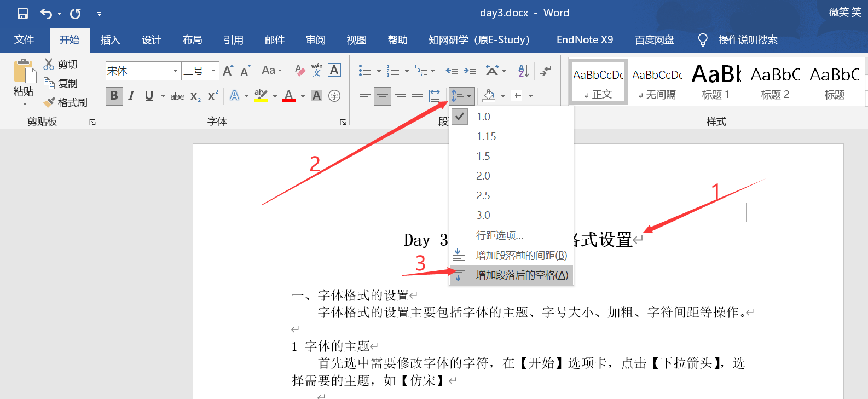The height and width of the screenshot is (399, 868).
Task: Click the Justify alignment icon
Action: 418,96
